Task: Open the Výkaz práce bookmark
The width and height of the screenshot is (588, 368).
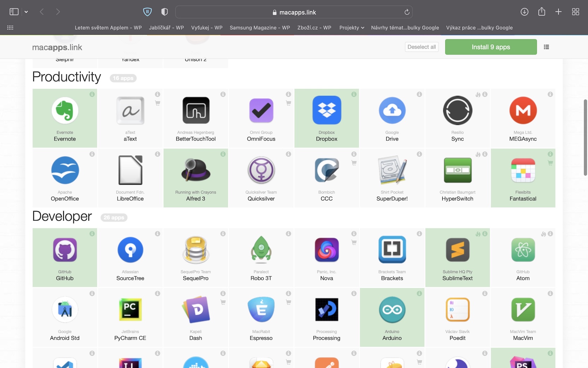Action: 479,28
